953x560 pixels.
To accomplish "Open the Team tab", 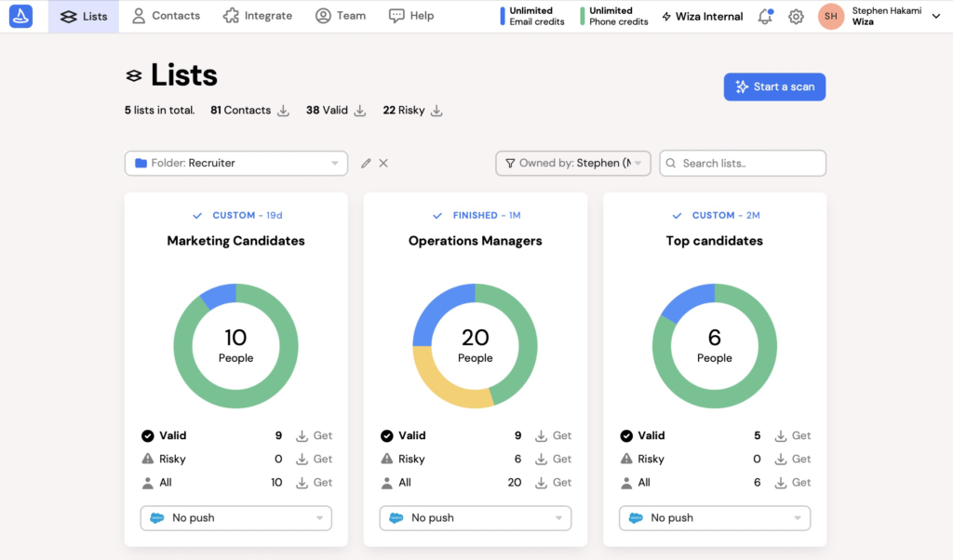I will [341, 16].
